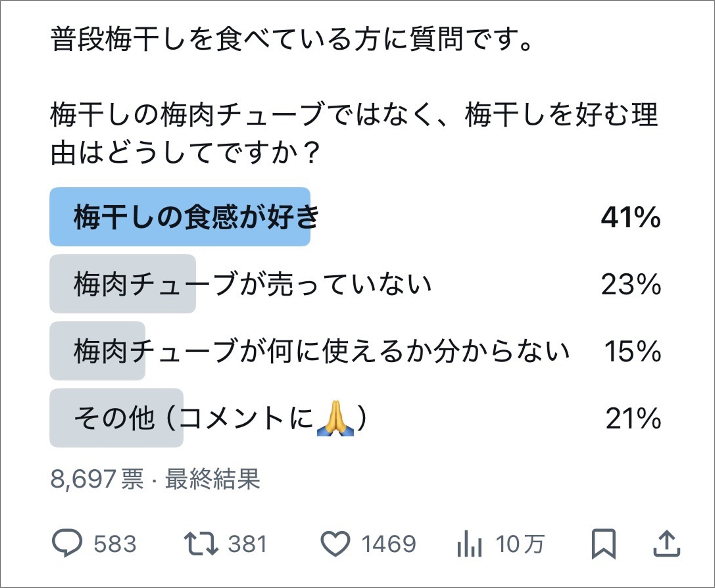Screen dimensions: 715x588
Task: Select the poll option 梅肉チューブが売っていない
Action: [x=253, y=284]
